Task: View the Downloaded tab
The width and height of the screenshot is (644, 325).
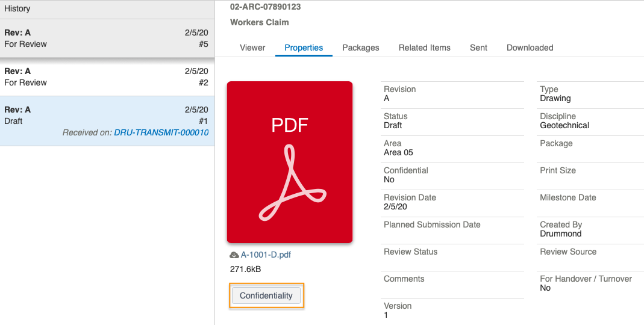Action: coord(530,48)
